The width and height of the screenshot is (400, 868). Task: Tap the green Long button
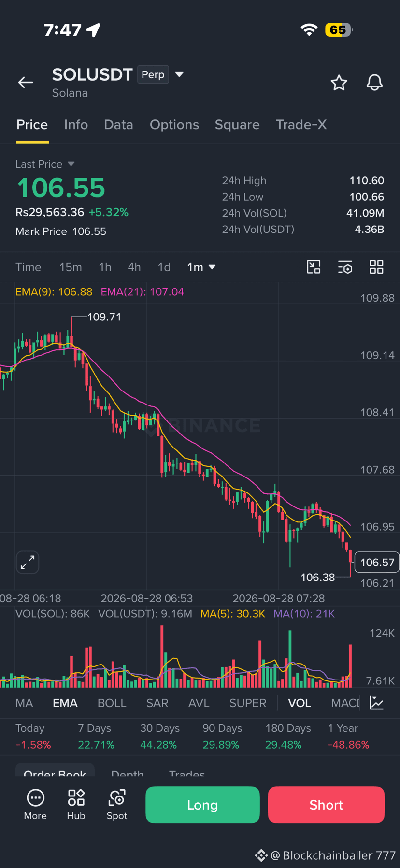(202, 805)
